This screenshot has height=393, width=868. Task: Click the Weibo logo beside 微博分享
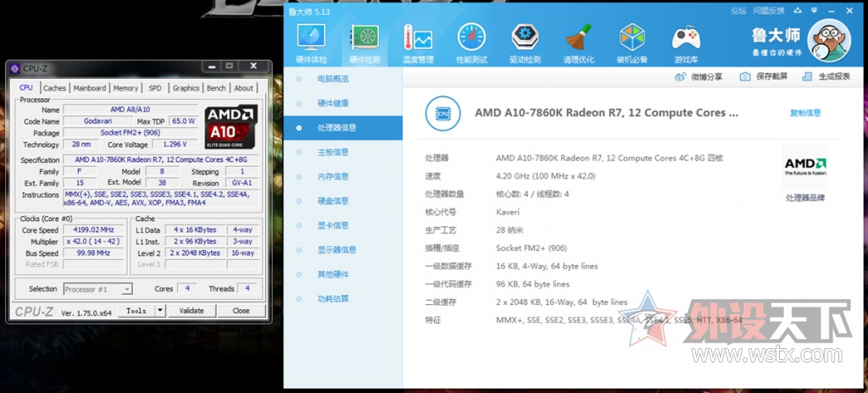681,76
